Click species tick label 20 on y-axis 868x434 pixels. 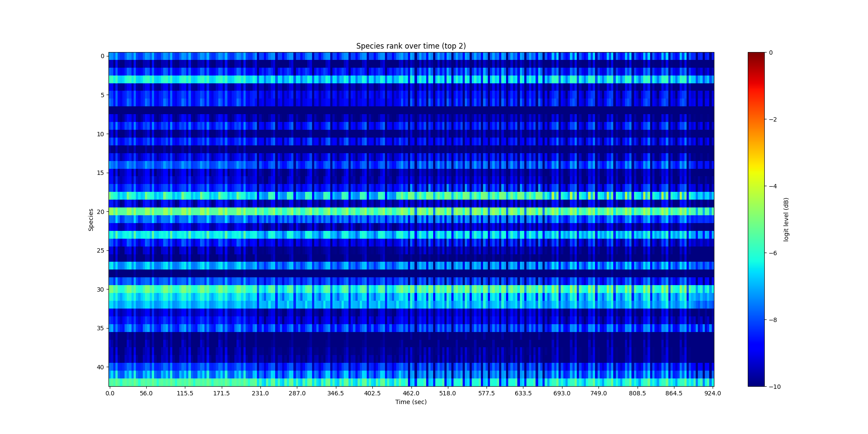click(x=100, y=212)
